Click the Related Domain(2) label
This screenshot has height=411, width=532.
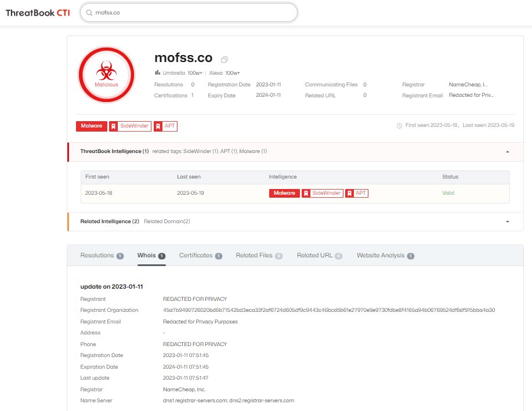click(167, 221)
